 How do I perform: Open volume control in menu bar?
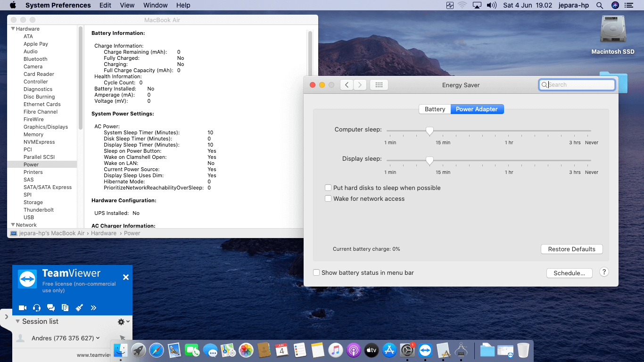point(492,5)
